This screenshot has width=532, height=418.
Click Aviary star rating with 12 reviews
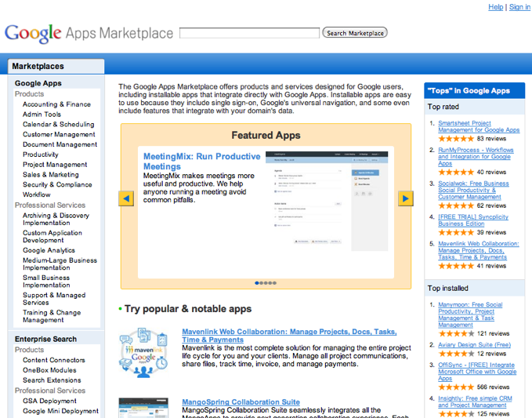(x=456, y=354)
